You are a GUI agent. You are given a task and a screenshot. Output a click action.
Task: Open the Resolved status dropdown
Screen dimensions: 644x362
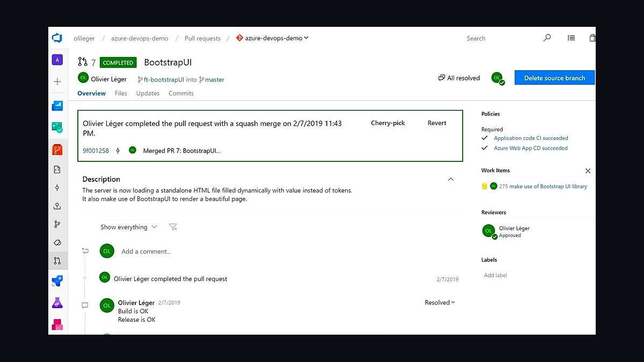440,302
